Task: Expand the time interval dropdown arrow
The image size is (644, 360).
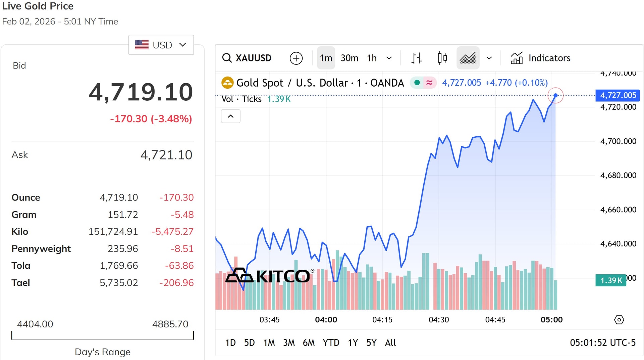Action: pyautogui.click(x=389, y=58)
